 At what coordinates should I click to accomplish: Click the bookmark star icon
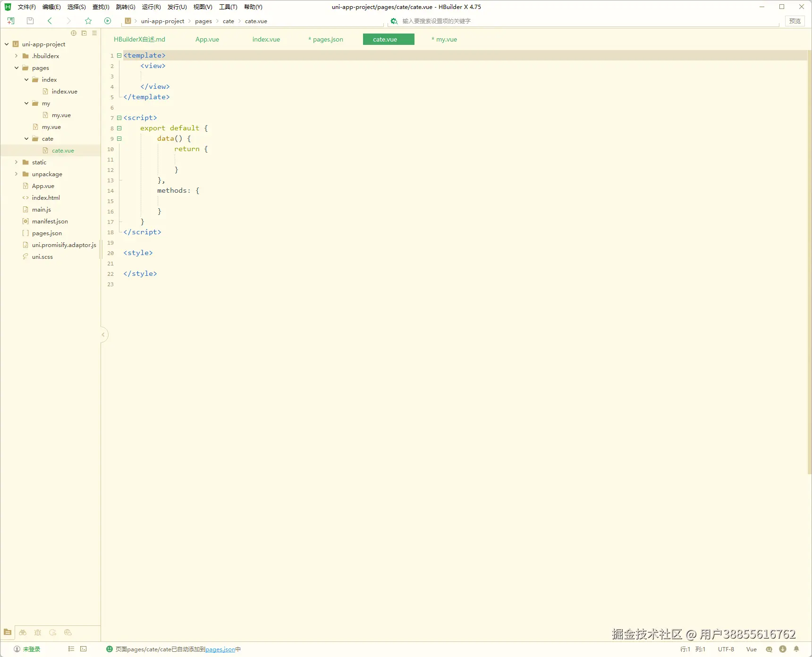[x=88, y=21]
